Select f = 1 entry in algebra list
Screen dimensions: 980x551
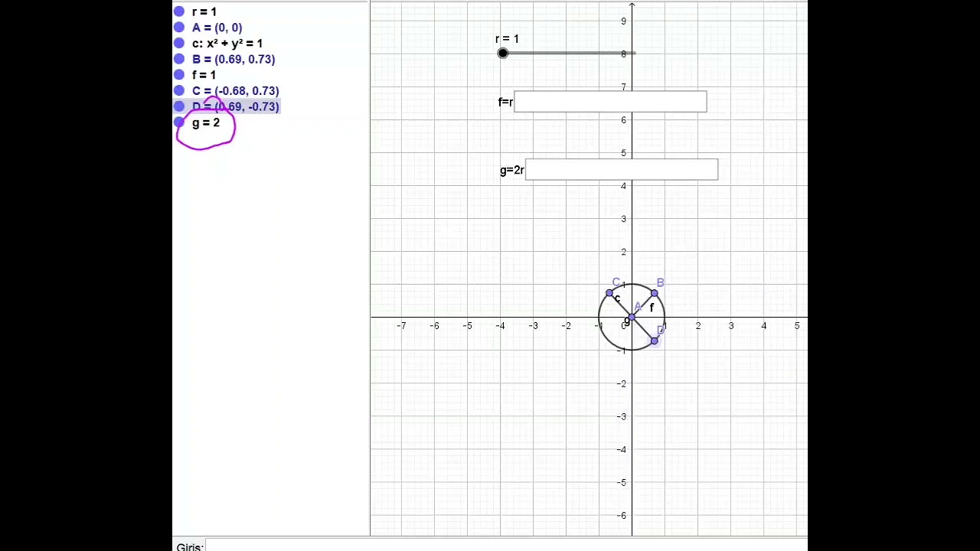[204, 75]
